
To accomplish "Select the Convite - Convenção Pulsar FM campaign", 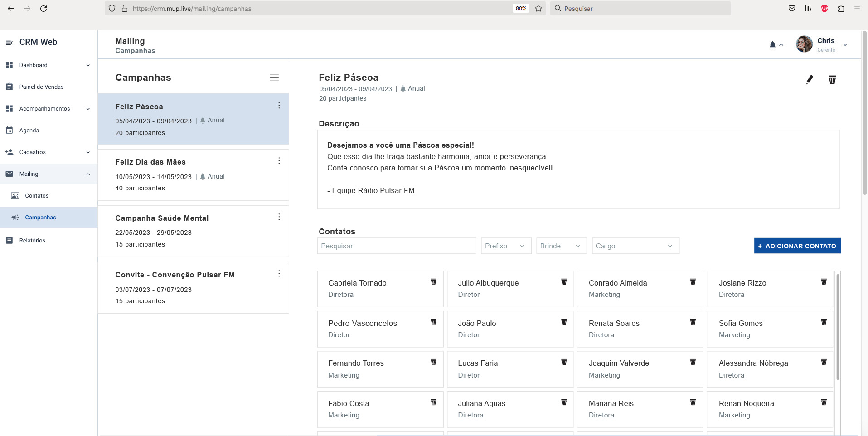I will [x=193, y=288].
